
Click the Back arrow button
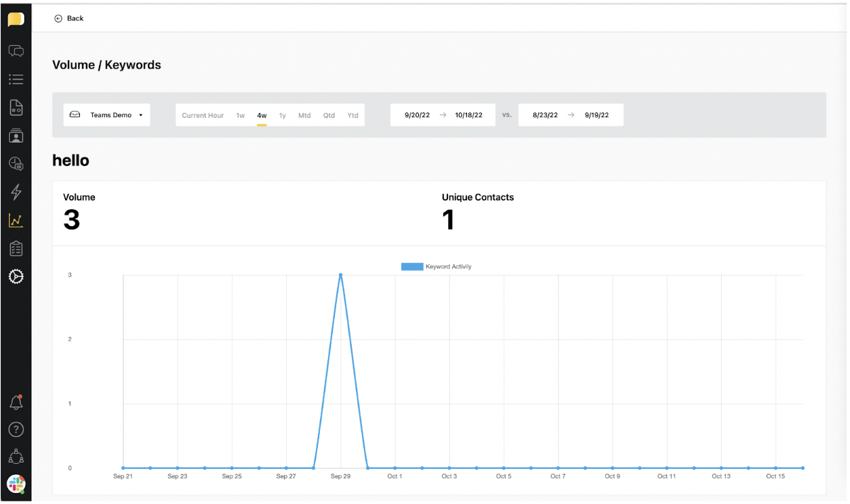69,18
